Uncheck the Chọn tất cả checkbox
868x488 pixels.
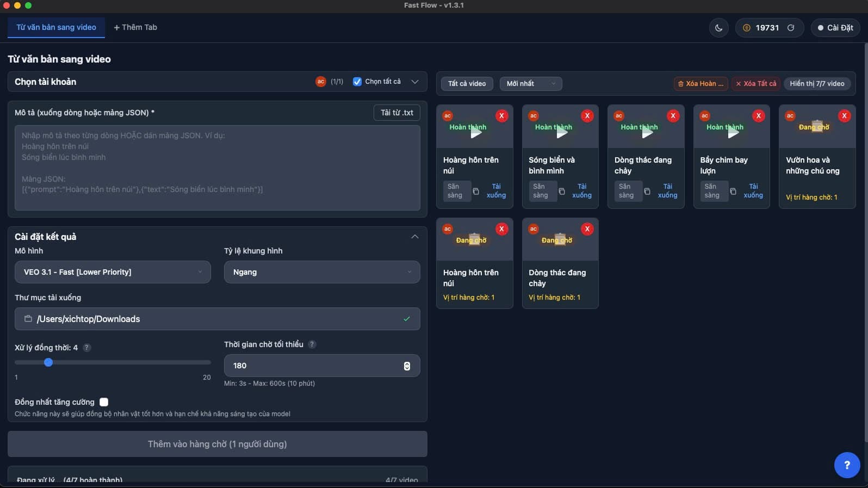click(357, 82)
